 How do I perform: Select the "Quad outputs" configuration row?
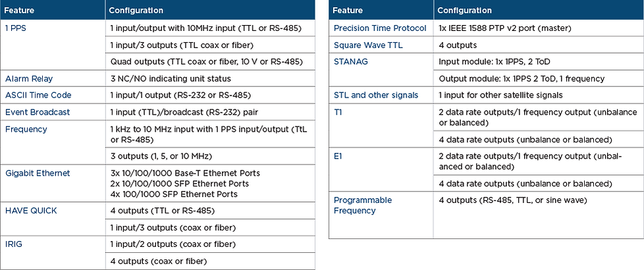point(205,62)
